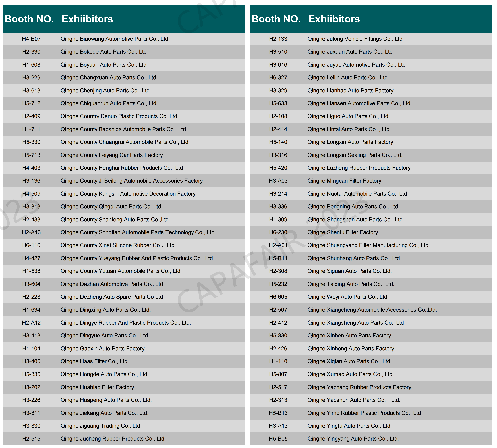Select Qinghe Changxuan Auto Parts Co., Ltd
Viewport: 497px width, 448px height.
coord(108,78)
